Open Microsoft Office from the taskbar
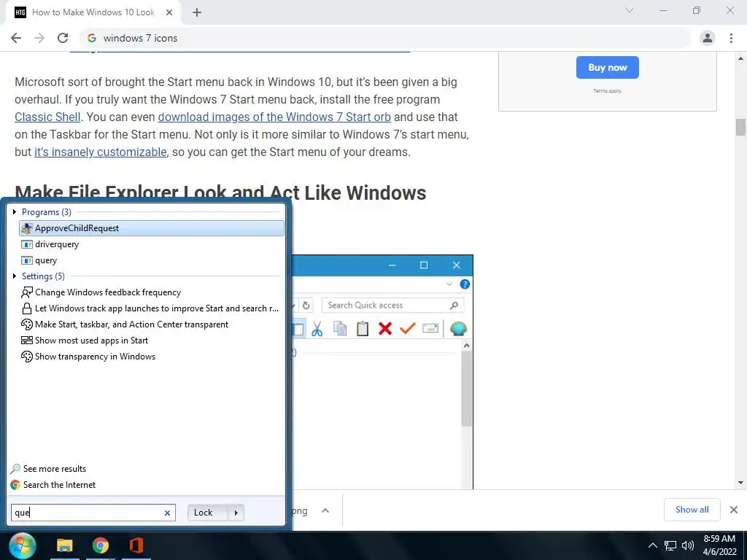This screenshot has width=747, height=560. point(136,545)
